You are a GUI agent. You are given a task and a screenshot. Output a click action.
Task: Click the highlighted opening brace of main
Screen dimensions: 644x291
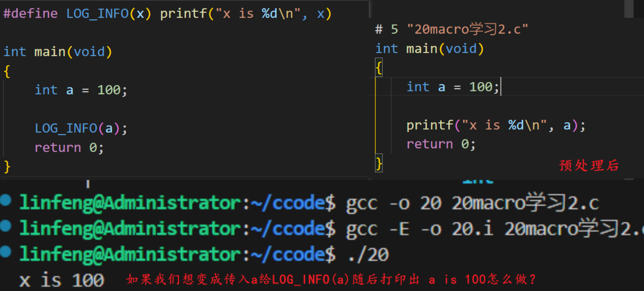coord(379,67)
